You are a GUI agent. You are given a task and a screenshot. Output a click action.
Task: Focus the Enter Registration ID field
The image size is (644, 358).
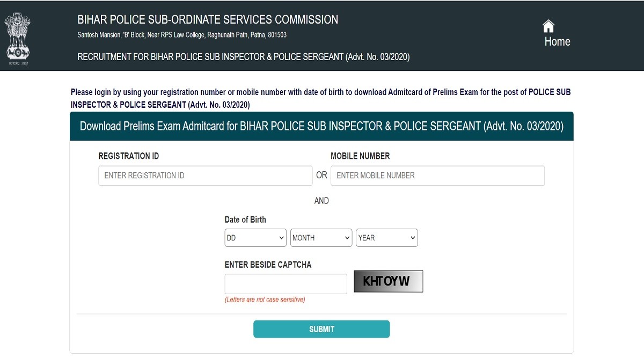coord(205,176)
